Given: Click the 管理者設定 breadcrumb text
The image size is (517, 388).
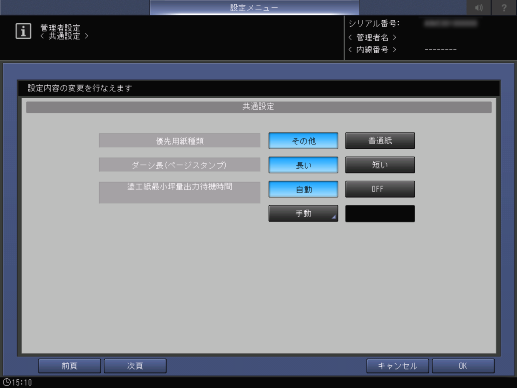Looking at the screenshot, I should tap(60, 27).
